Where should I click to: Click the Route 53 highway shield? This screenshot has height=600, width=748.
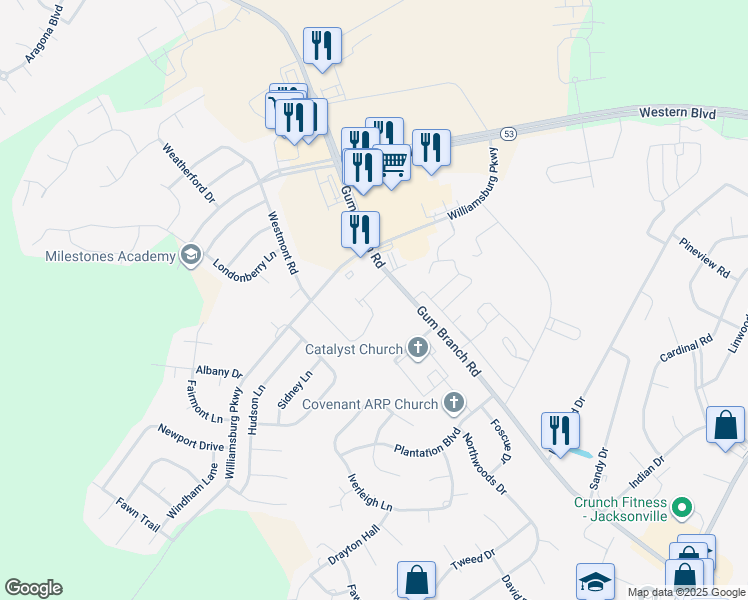coord(509,134)
